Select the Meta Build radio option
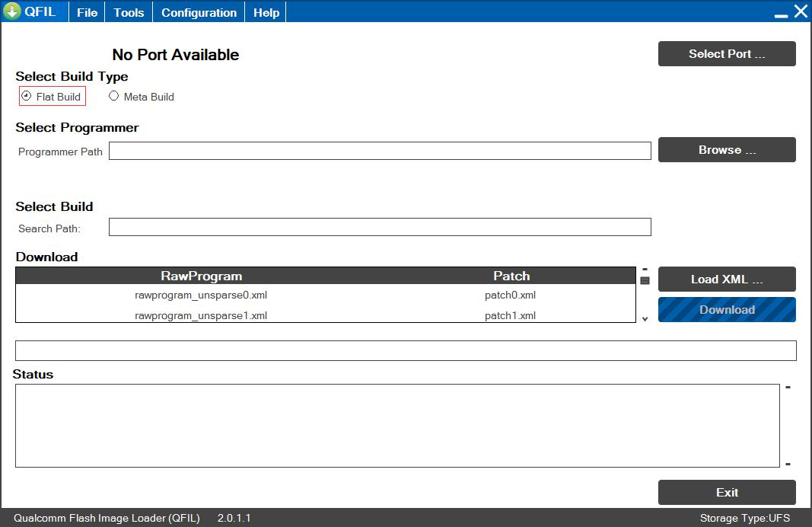 click(142, 97)
